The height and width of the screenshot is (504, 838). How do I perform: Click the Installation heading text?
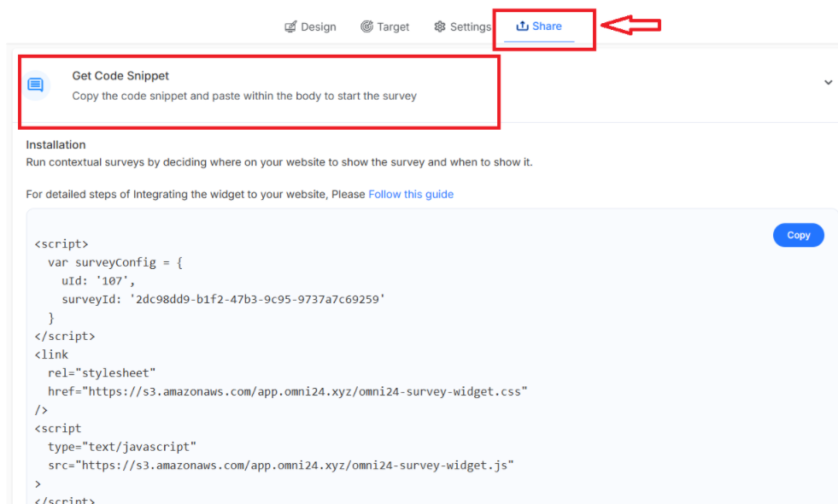[x=56, y=145]
